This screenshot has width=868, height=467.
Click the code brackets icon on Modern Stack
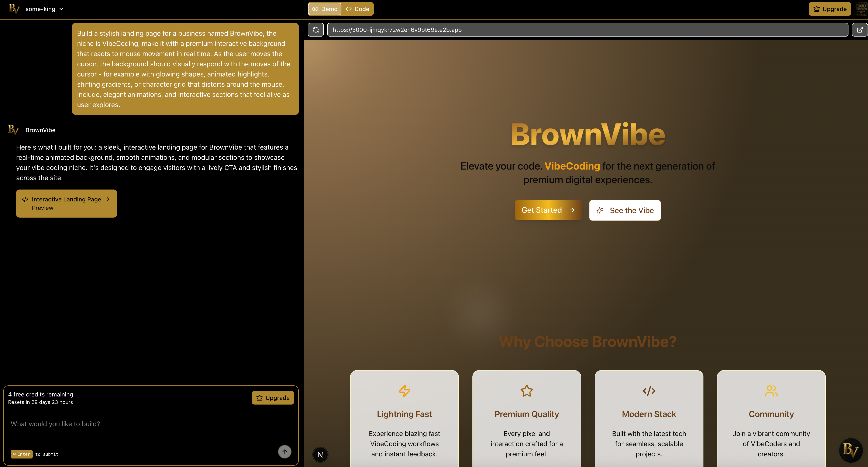[x=649, y=391]
